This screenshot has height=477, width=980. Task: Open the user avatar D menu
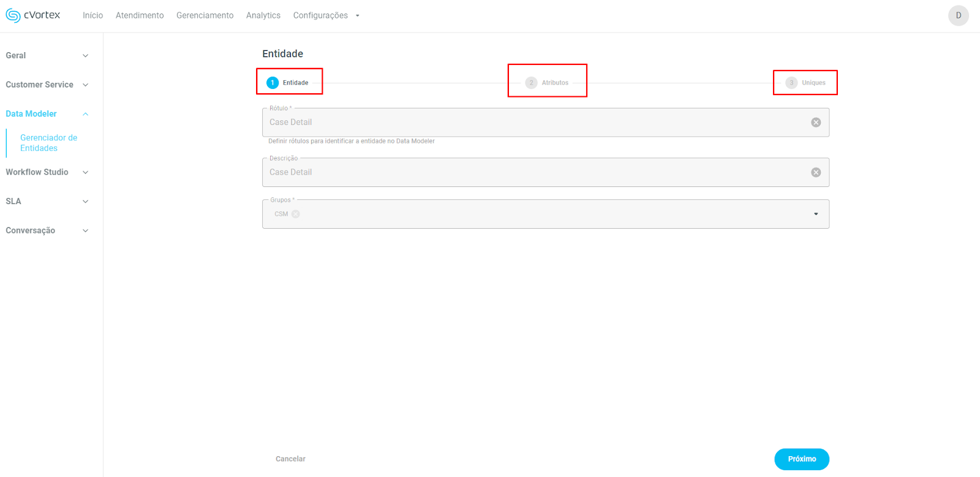click(958, 15)
